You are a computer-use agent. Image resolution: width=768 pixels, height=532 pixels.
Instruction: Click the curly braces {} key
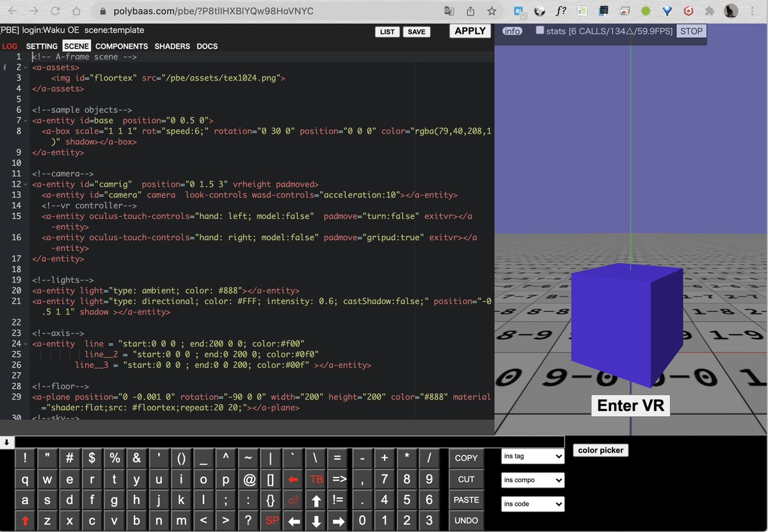point(270,500)
